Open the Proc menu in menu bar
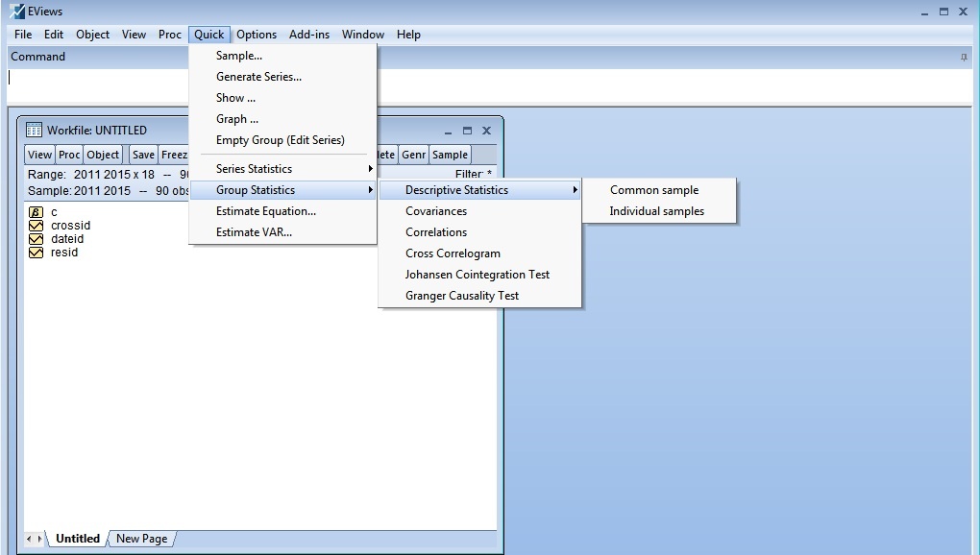The image size is (980, 555). [x=170, y=35]
